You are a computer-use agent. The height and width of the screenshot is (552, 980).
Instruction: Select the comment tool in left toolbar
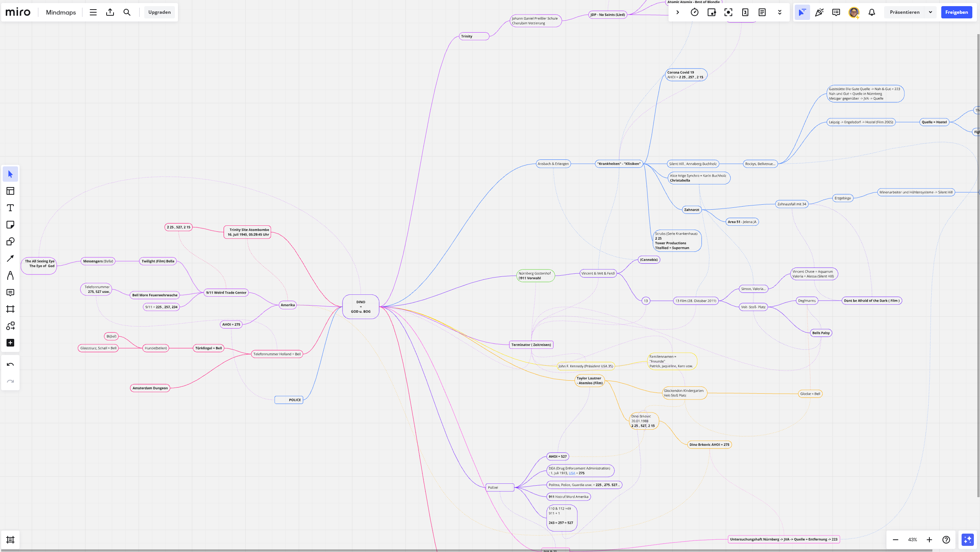[10, 292]
